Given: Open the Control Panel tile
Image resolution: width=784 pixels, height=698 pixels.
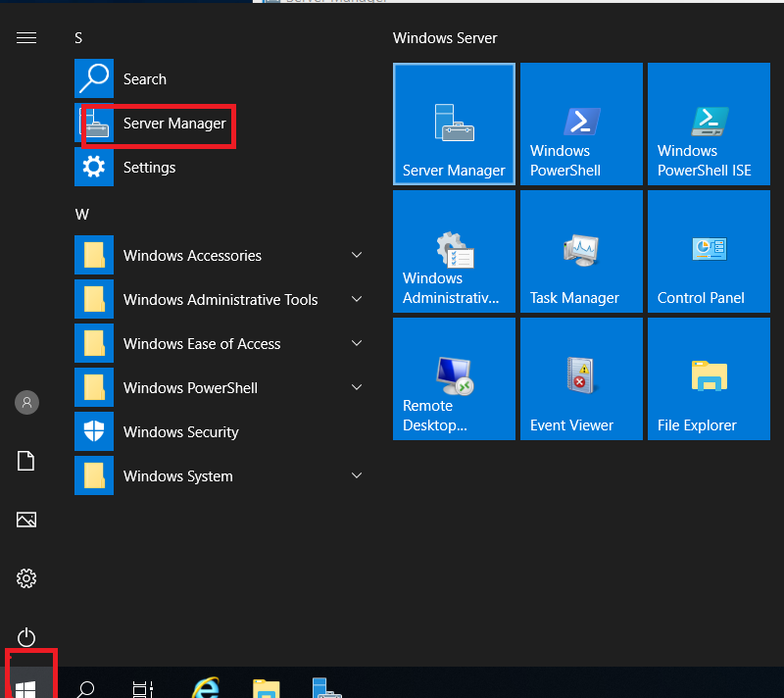Looking at the screenshot, I should (x=709, y=252).
